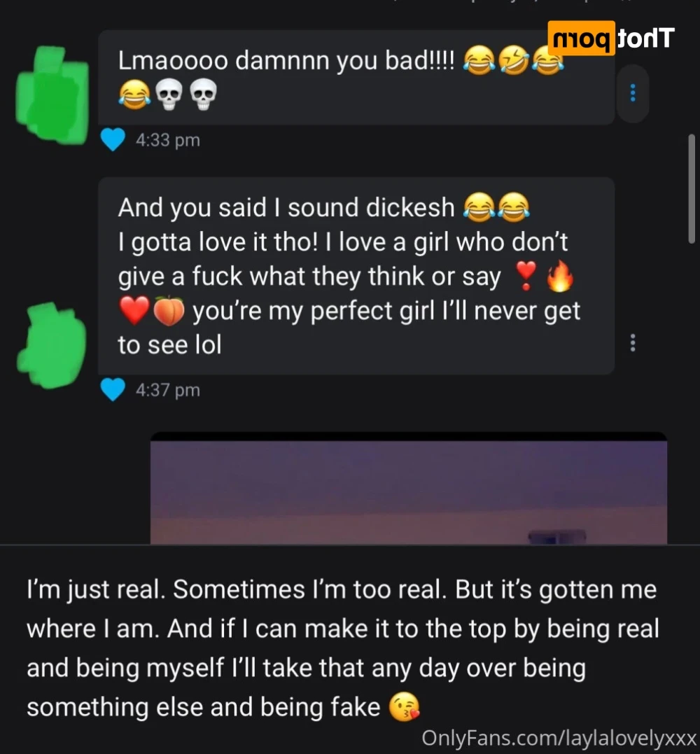Toggle the blue heart under the 4:33 pm message

tap(113, 140)
